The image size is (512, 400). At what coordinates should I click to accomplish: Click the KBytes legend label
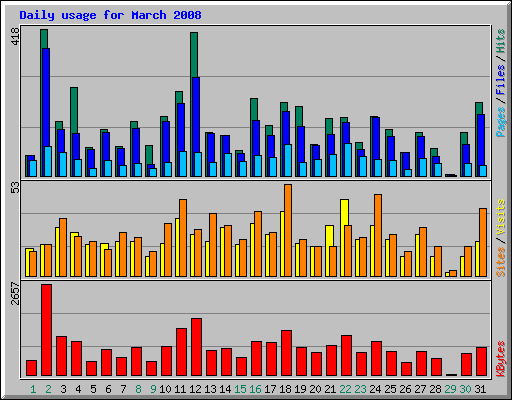tap(501, 359)
